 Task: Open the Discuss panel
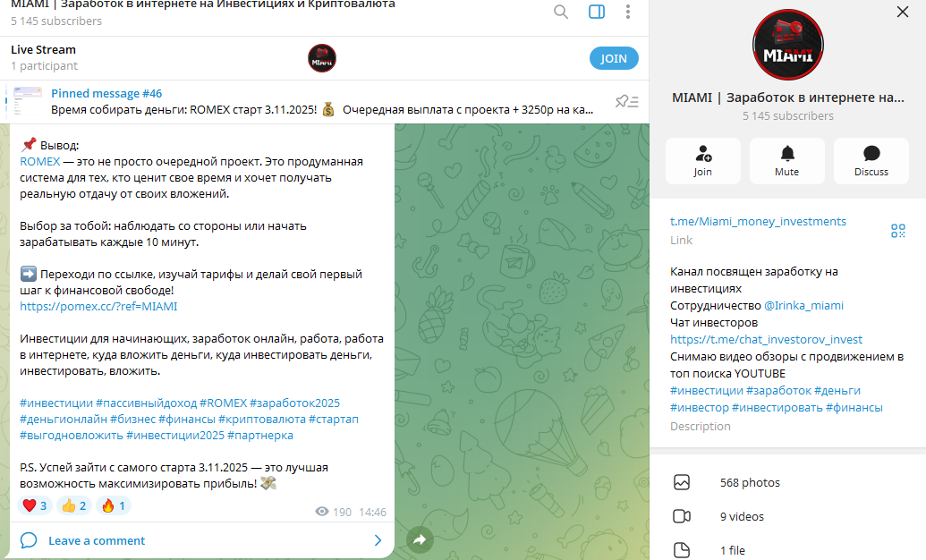(871, 161)
